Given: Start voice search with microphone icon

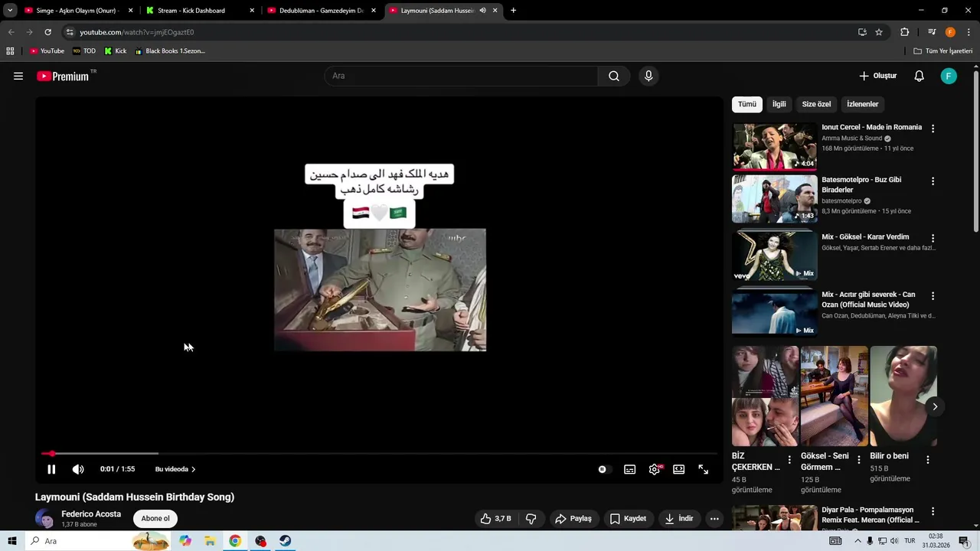Looking at the screenshot, I should pos(648,76).
